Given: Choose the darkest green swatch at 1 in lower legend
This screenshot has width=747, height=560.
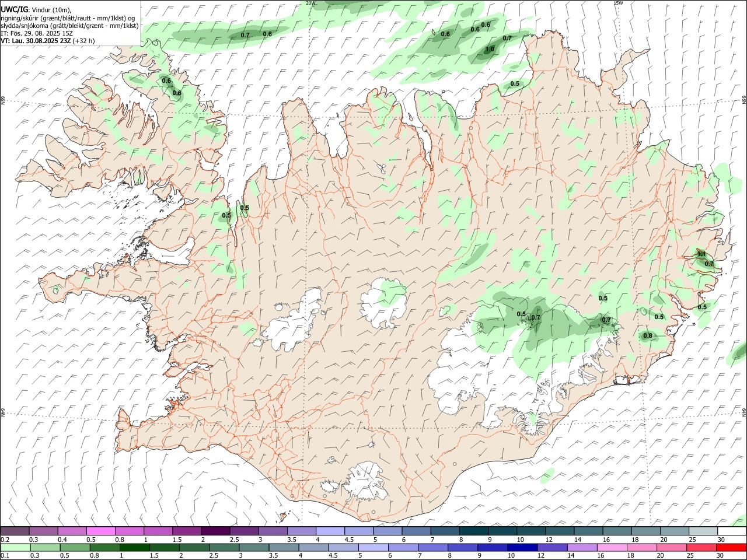Looking at the screenshot, I should pos(135,548).
